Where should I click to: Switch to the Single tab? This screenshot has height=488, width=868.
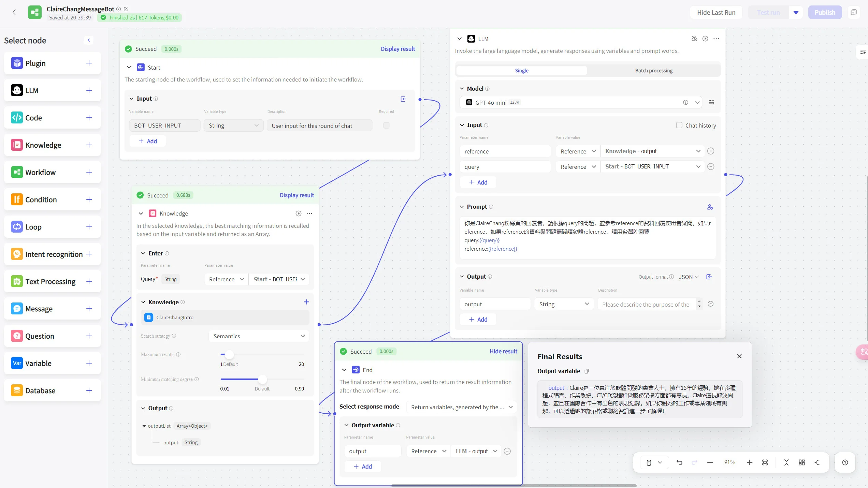[x=522, y=71]
